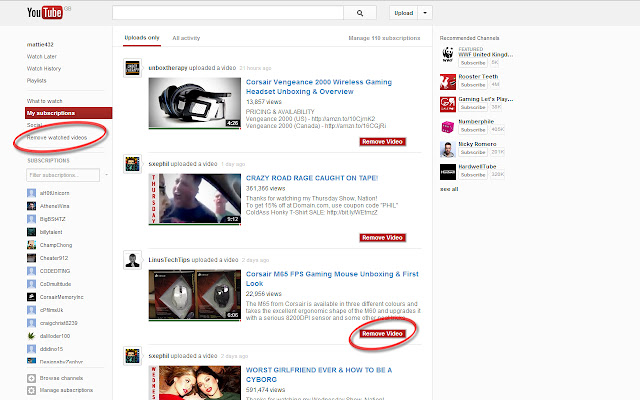Open the Social sidebar item

[34, 125]
